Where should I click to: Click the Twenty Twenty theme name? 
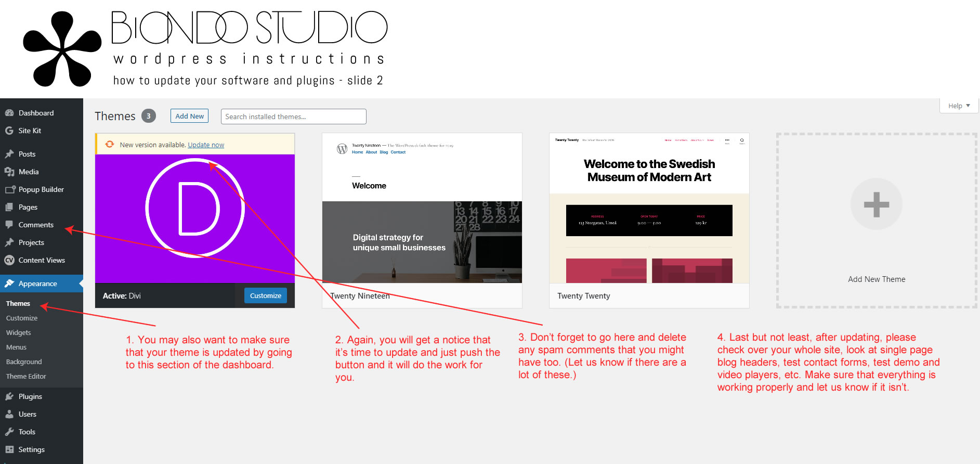pos(584,296)
